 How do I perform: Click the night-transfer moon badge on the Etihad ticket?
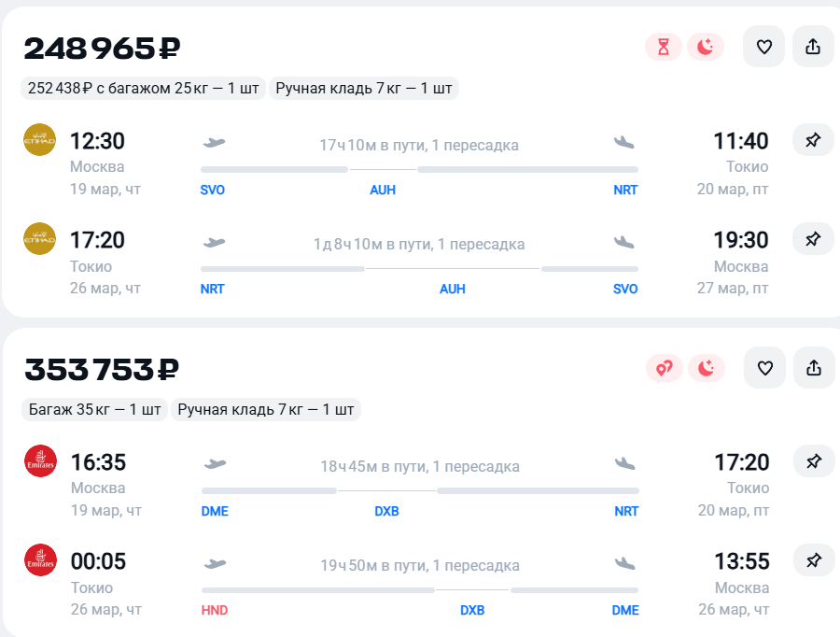tap(706, 47)
